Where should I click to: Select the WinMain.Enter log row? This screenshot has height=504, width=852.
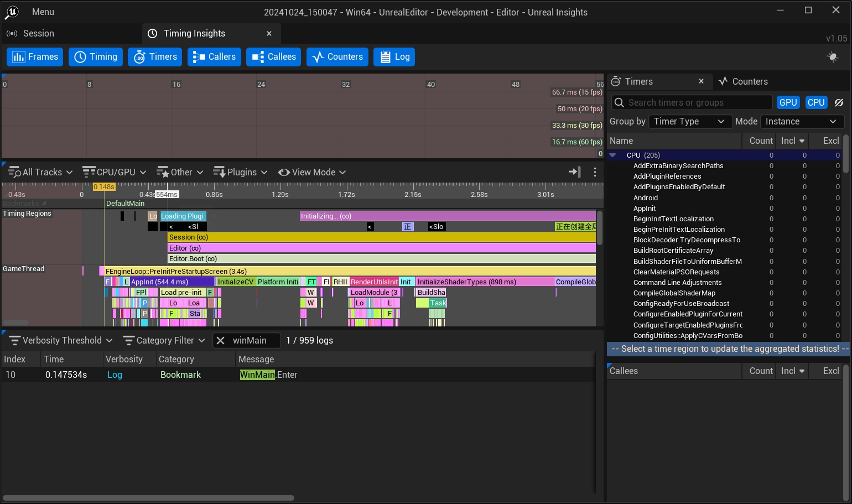tap(298, 375)
